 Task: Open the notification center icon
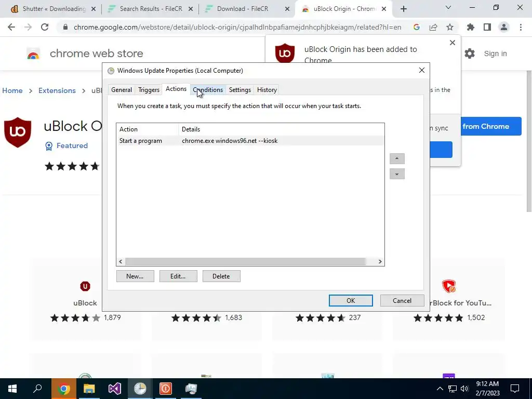515,389
